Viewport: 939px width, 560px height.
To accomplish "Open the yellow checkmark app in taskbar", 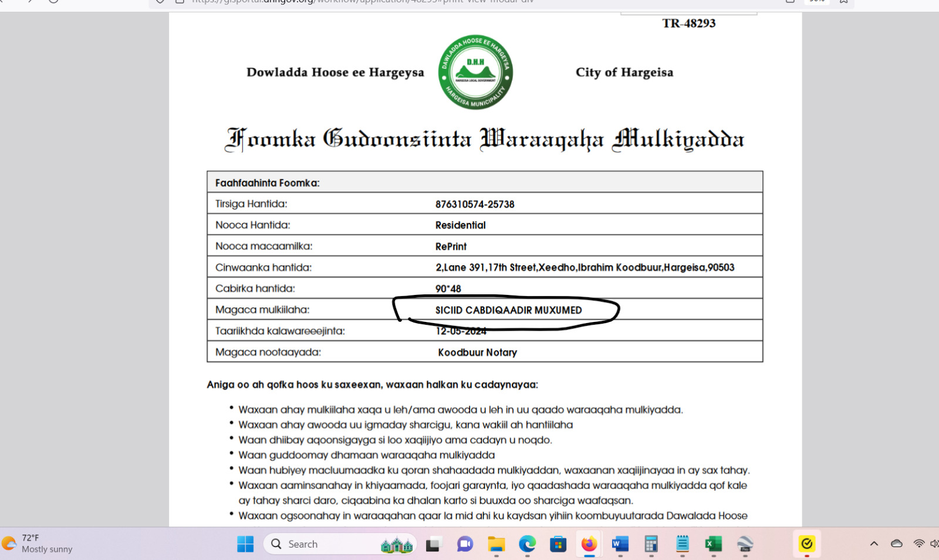I will tap(807, 544).
